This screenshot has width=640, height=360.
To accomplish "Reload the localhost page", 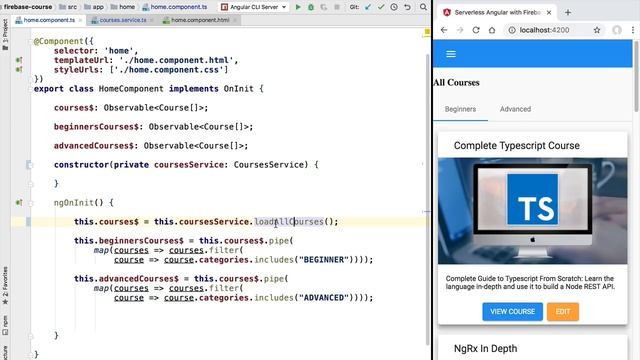I will [476, 30].
